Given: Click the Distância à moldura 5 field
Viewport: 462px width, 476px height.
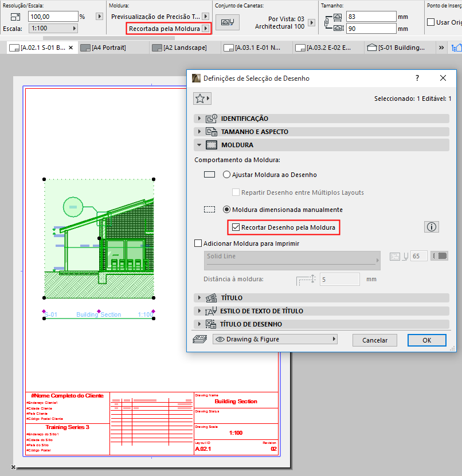Looking at the screenshot, I should 339,280.
